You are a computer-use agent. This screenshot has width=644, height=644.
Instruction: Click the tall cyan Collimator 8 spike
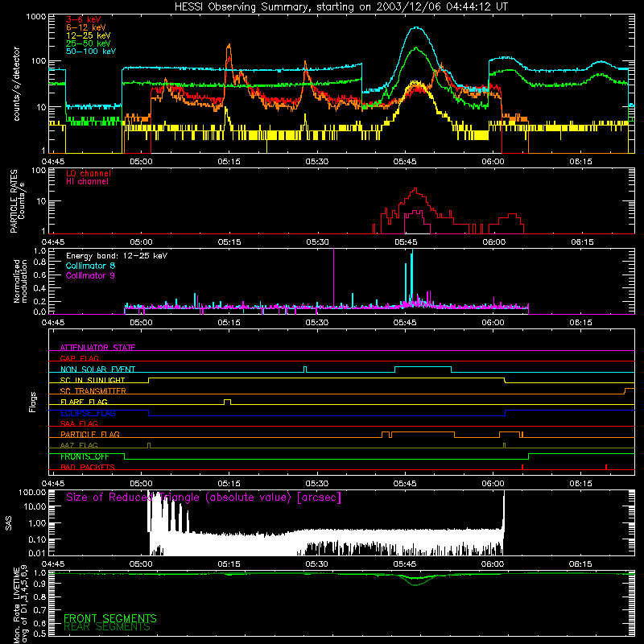click(412, 278)
